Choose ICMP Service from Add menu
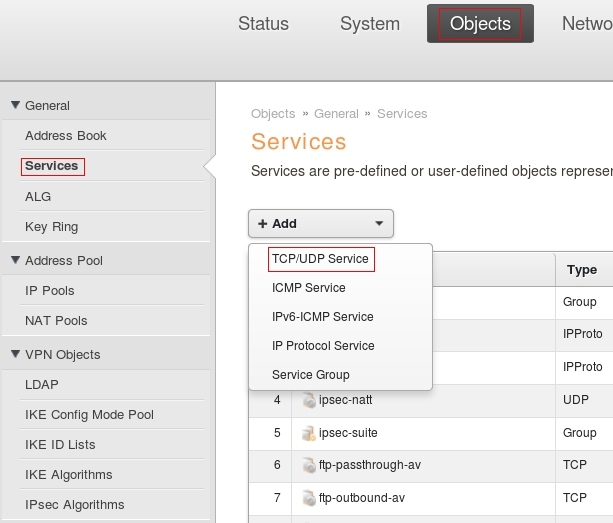This screenshot has height=523, width=613. [x=308, y=288]
